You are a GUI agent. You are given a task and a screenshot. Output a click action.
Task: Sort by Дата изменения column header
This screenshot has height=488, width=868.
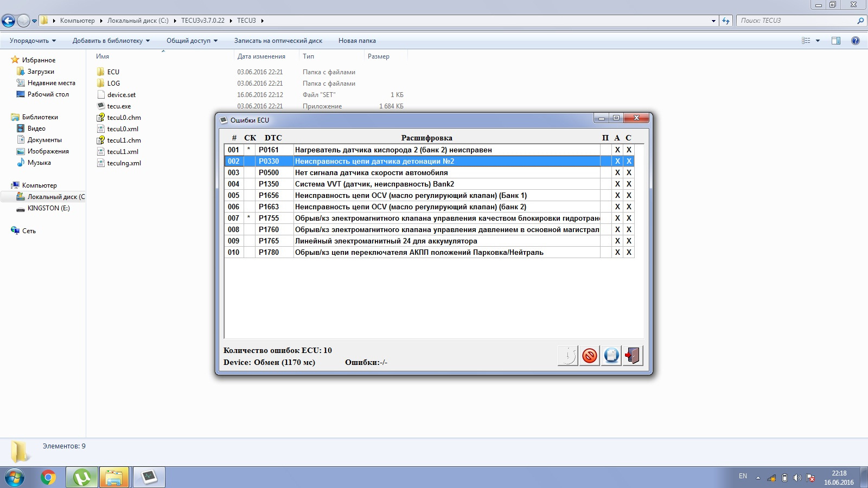coord(261,56)
